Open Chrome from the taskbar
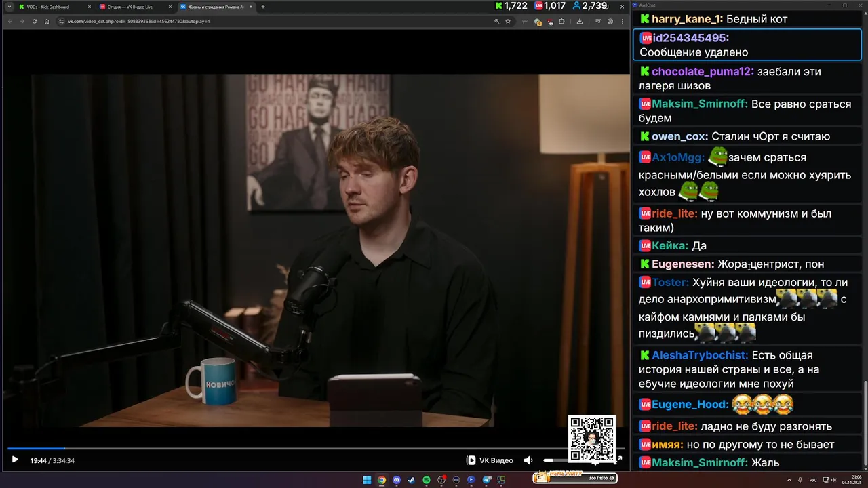This screenshot has height=488, width=868. click(x=382, y=480)
